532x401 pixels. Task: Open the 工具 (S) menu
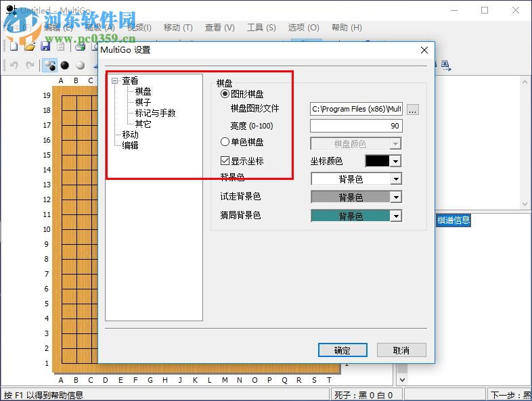click(x=261, y=28)
